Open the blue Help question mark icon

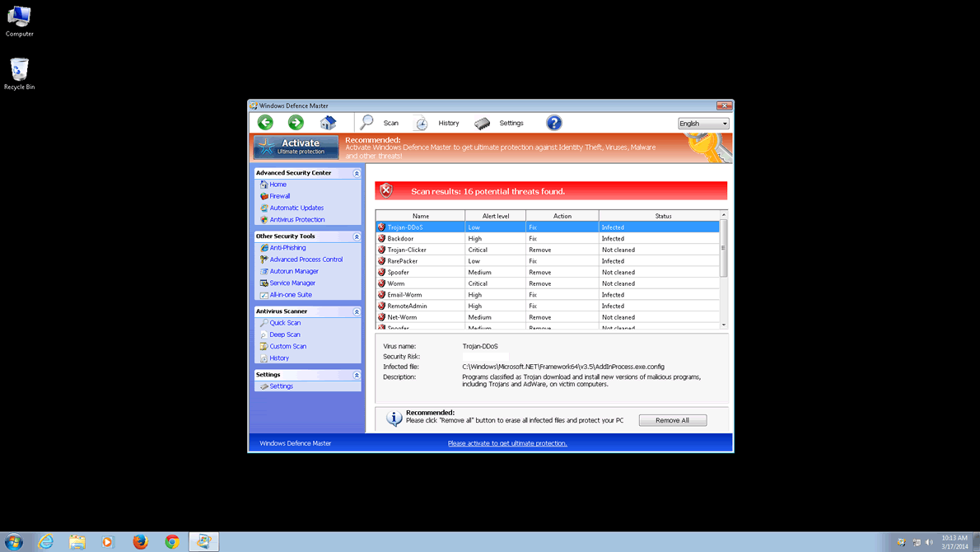point(554,123)
